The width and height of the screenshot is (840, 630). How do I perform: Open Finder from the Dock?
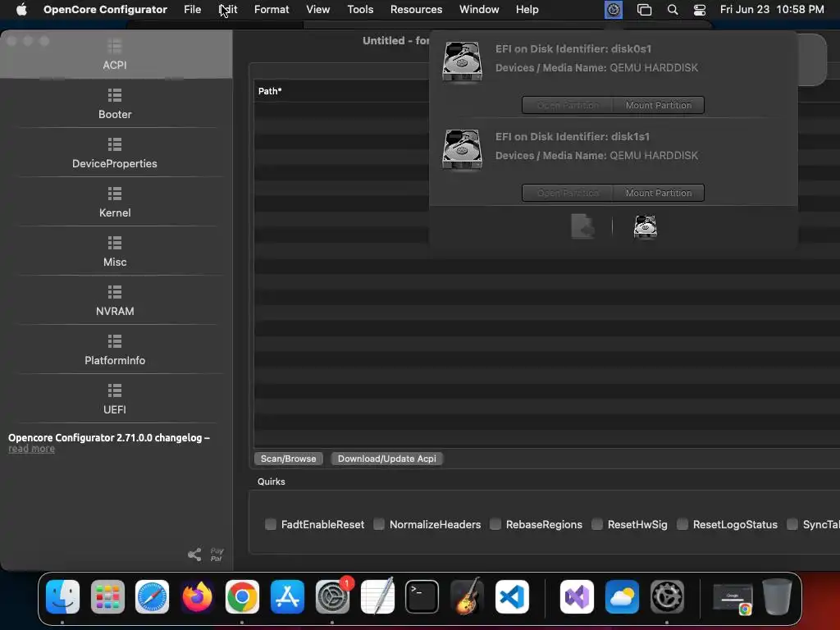pos(62,596)
